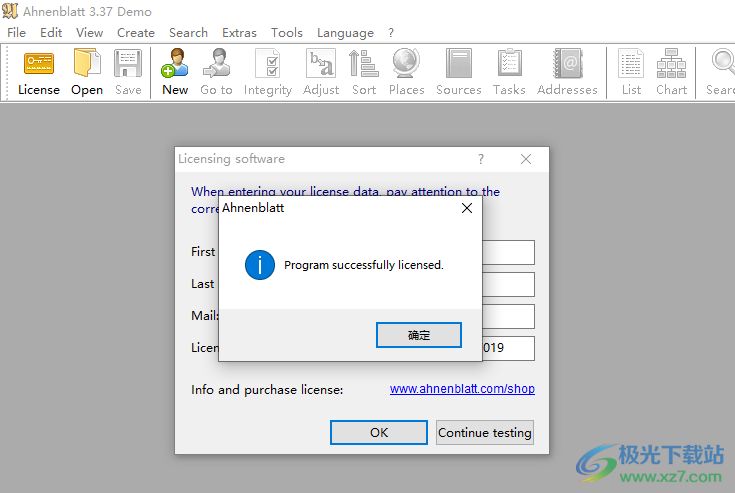Open the View menu
Screen dimensions: 735x493
pos(90,33)
